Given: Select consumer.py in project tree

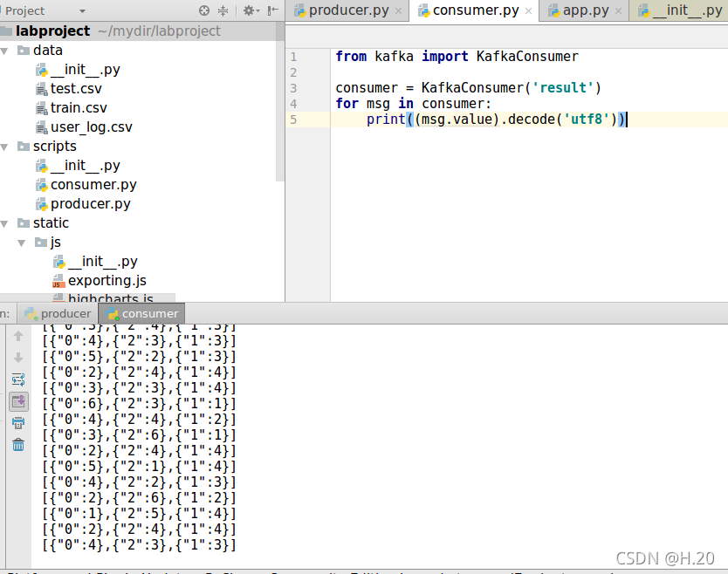Looking at the screenshot, I should click(93, 185).
